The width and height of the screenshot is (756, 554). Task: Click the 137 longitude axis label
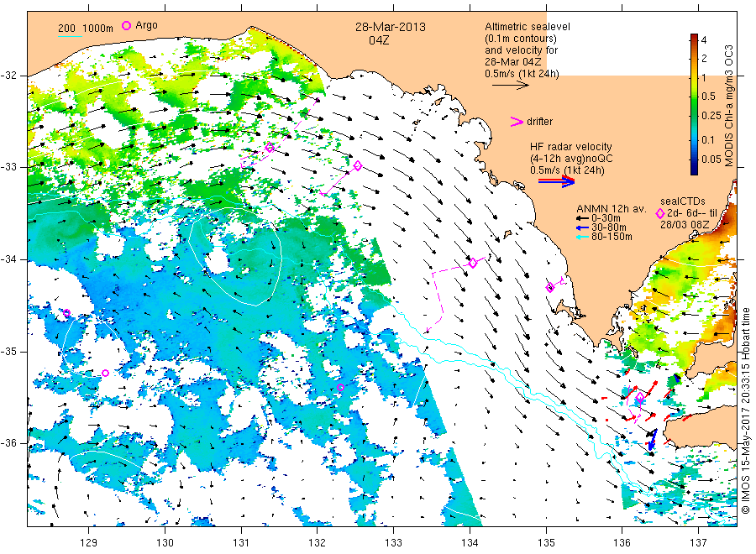pyautogui.click(x=699, y=542)
